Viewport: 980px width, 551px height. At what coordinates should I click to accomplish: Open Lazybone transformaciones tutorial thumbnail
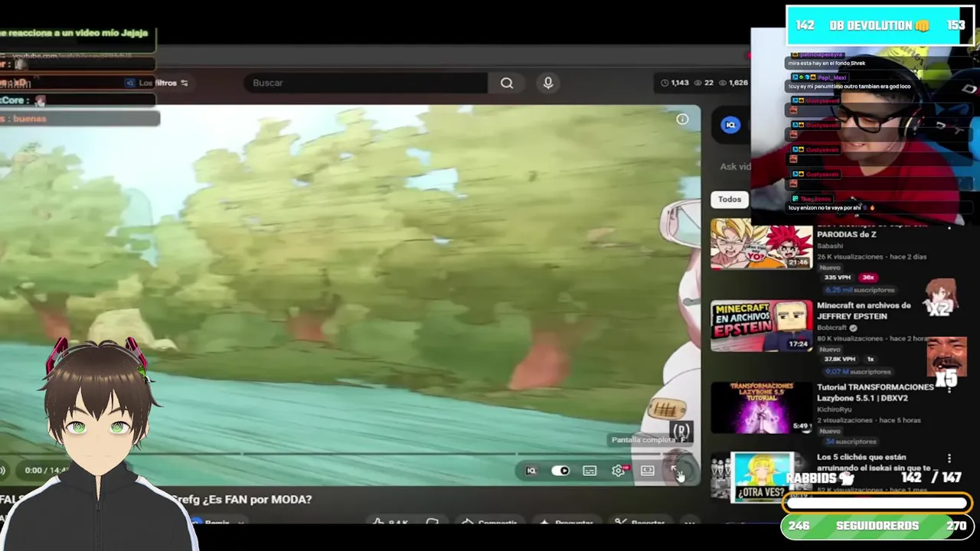[x=761, y=408]
